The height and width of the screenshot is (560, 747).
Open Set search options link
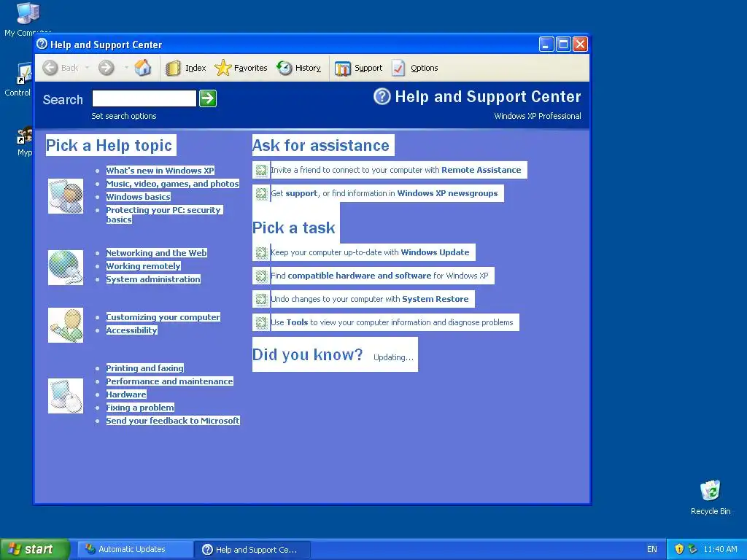124,116
